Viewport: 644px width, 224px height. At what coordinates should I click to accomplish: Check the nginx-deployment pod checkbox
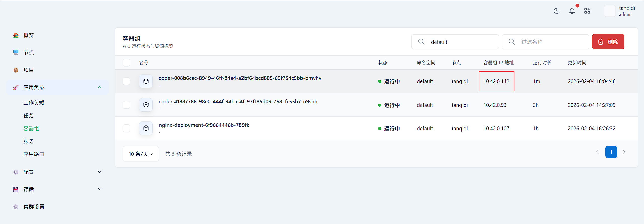tap(126, 128)
